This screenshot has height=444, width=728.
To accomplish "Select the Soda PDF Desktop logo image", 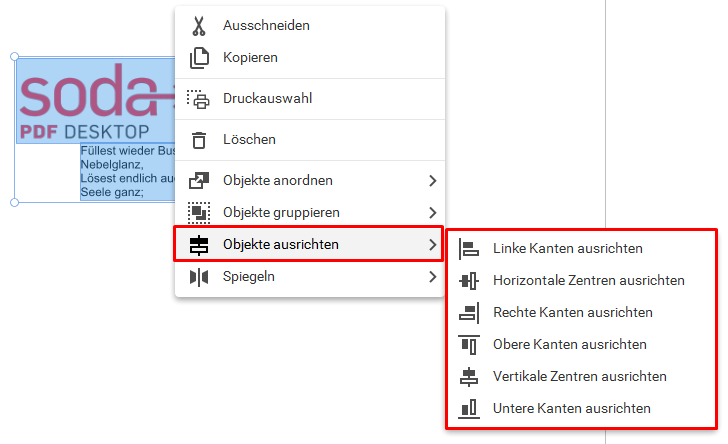I will [x=96, y=100].
